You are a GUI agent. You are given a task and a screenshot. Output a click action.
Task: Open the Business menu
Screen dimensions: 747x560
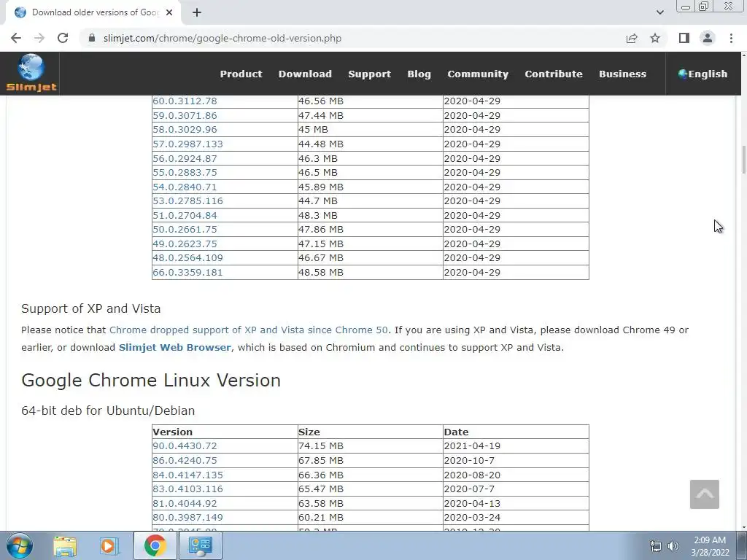tap(623, 74)
